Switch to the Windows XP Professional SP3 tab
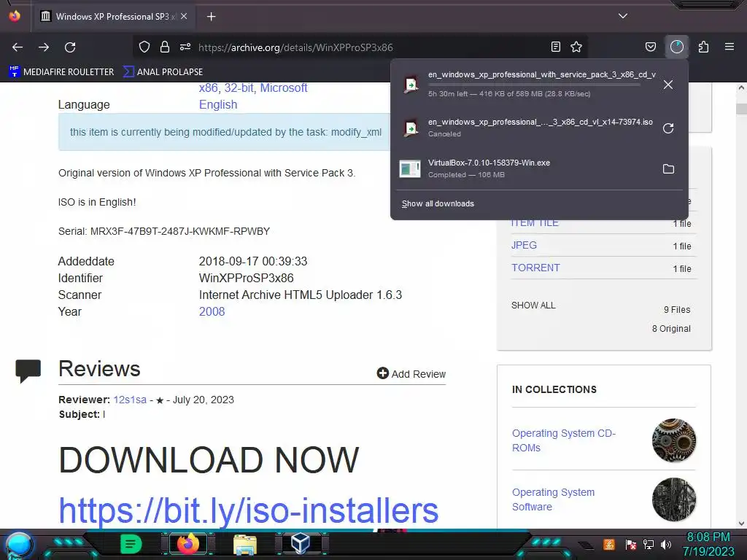The height and width of the screenshot is (560, 747). point(113,16)
